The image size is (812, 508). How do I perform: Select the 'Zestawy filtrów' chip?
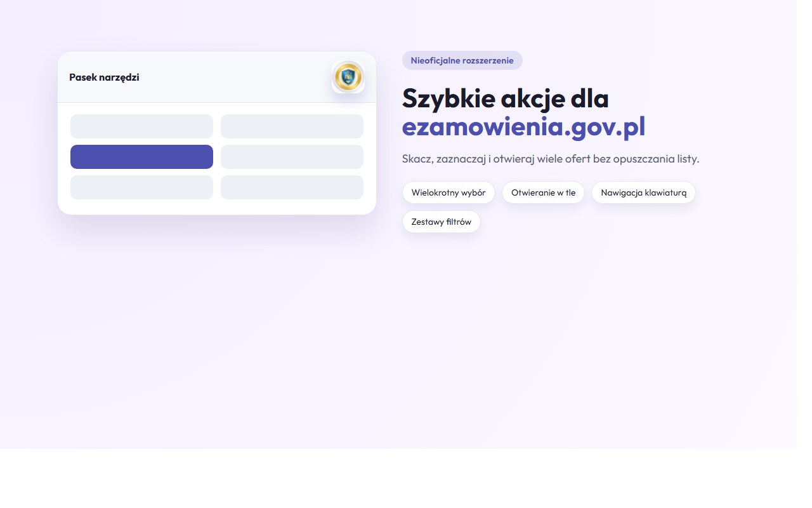[441, 222]
